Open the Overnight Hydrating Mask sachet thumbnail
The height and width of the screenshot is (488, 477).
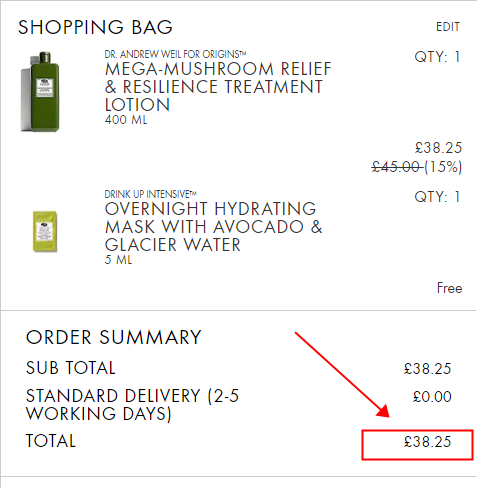45,231
